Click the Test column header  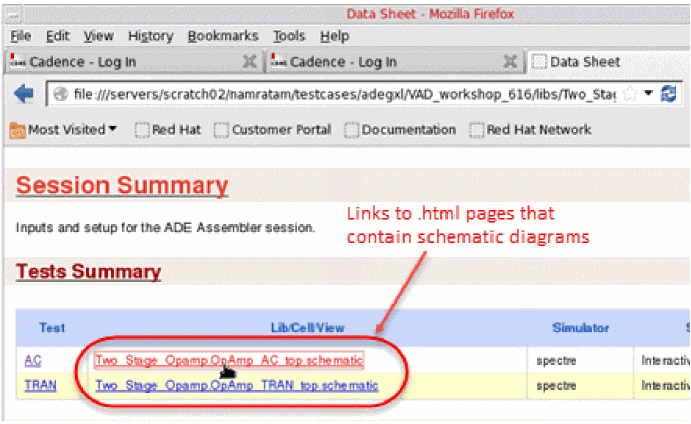click(x=52, y=327)
